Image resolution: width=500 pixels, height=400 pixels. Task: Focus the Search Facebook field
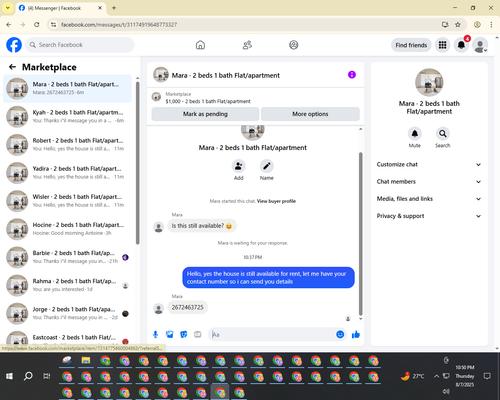[x=80, y=45]
